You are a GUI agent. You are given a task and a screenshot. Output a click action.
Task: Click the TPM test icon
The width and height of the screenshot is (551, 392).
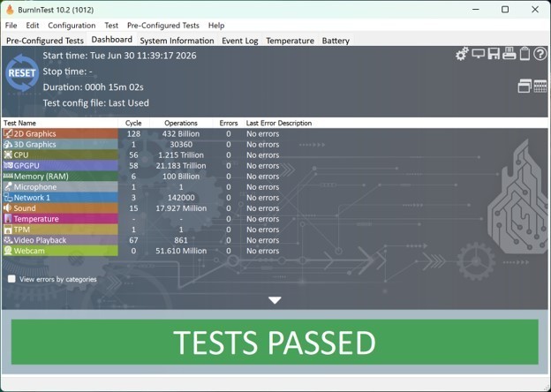(8, 230)
